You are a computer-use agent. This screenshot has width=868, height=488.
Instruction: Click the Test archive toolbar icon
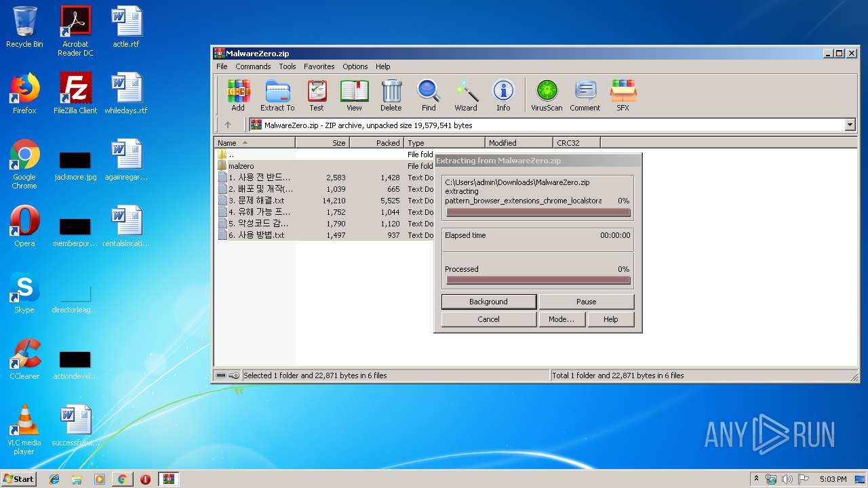pos(317,95)
